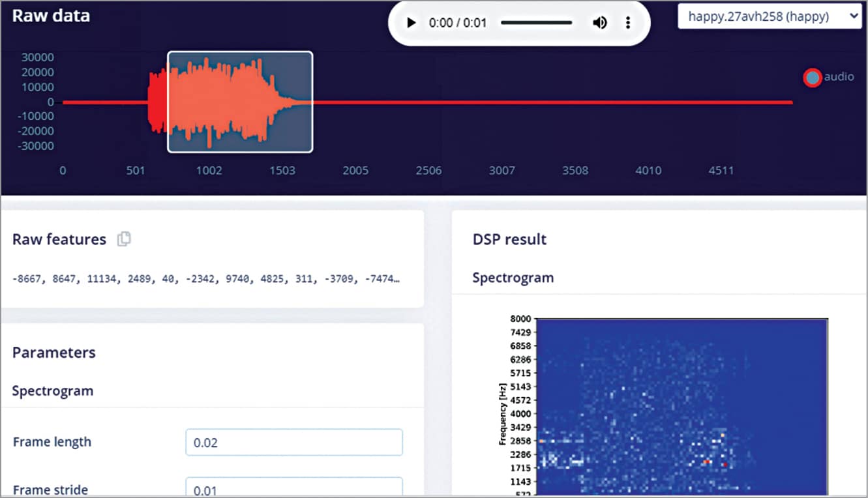Focus the Frame stride input field
Screen dimensions: 868x498
293,488
